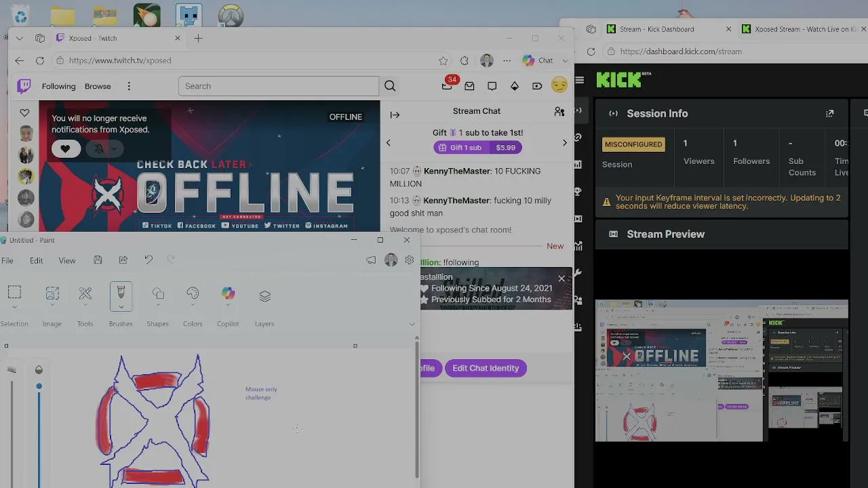Favorite the Twitch page with the star icon

pyautogui.click(x=443, y=60)
